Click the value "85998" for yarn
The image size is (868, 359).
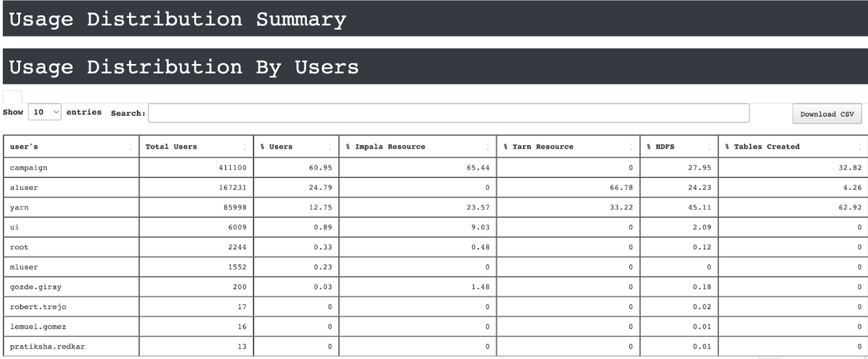[235, 207]
